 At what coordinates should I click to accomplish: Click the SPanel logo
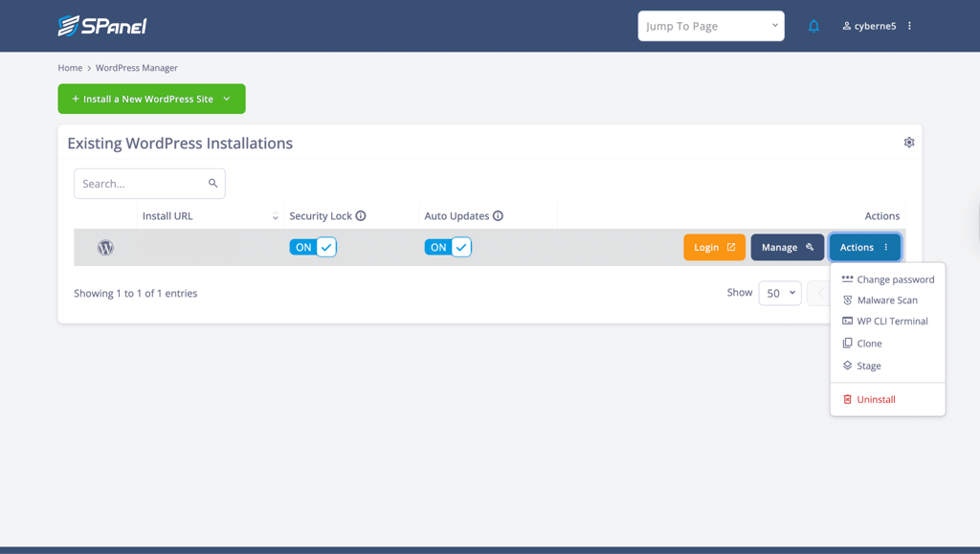[102, 26]
